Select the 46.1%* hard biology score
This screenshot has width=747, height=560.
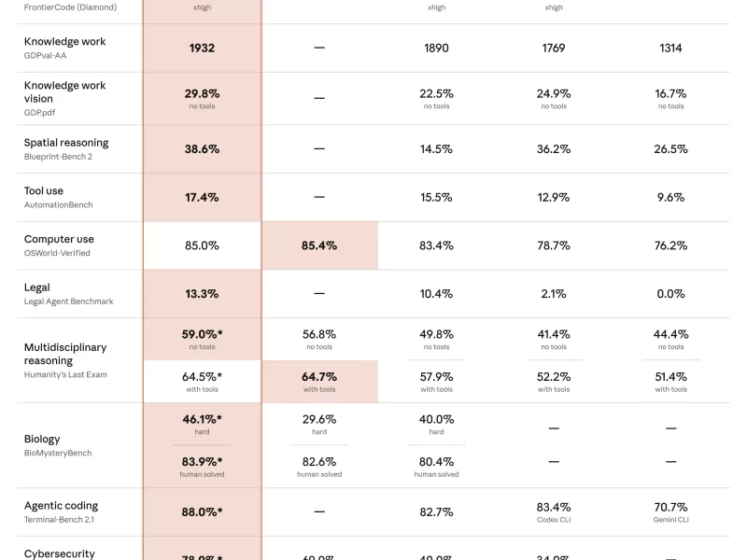[202, 424]
